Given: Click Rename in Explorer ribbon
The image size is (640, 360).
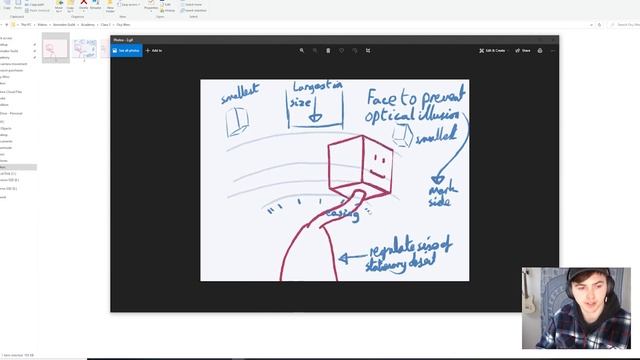Looking at the screenshot, I should [96, 5].
